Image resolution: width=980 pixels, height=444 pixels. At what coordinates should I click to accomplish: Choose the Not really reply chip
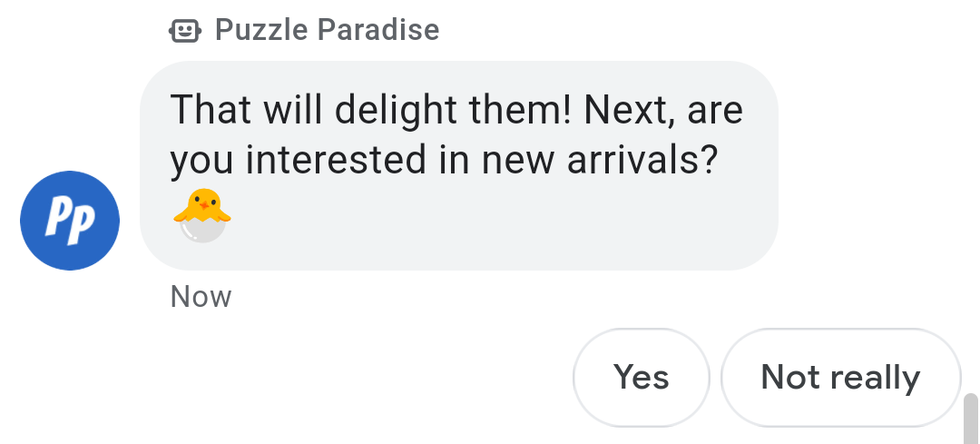(x=840, y=377)
